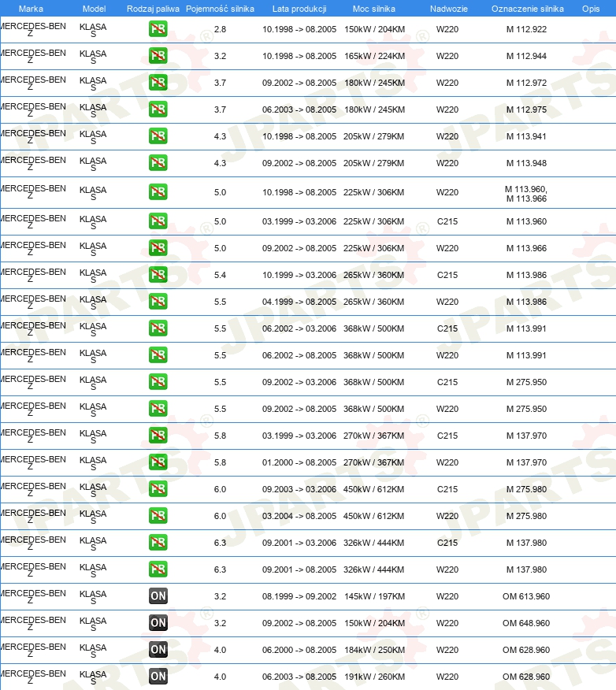The height and width of the screenshot is (690, 616).
Task: Click the petrol icon in the M 275.980 W220 row
Action: click(158, 516)
